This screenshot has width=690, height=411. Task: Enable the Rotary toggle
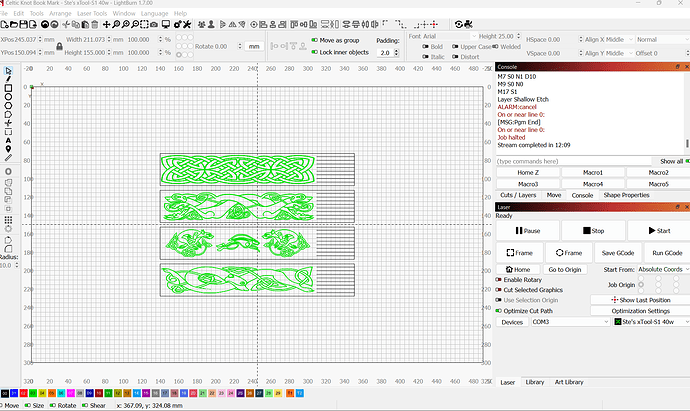tap(500, 280)
